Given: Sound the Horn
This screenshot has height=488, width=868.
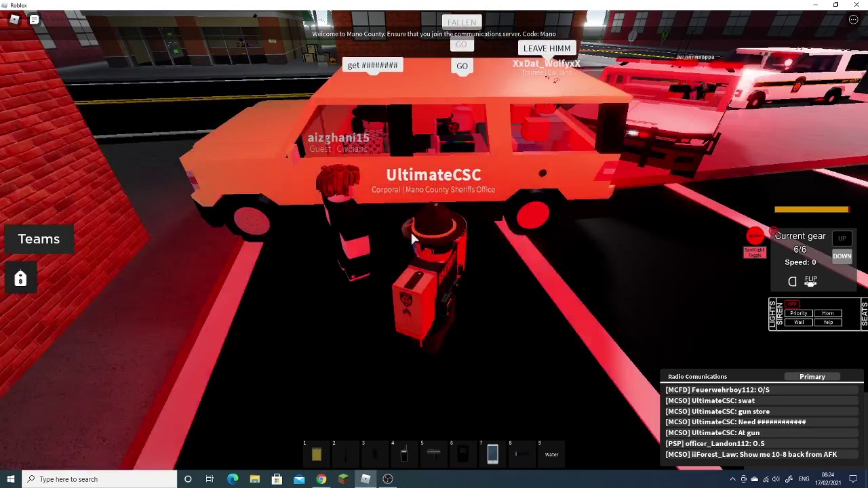Looking at the screenshot, I should [827, 313].
